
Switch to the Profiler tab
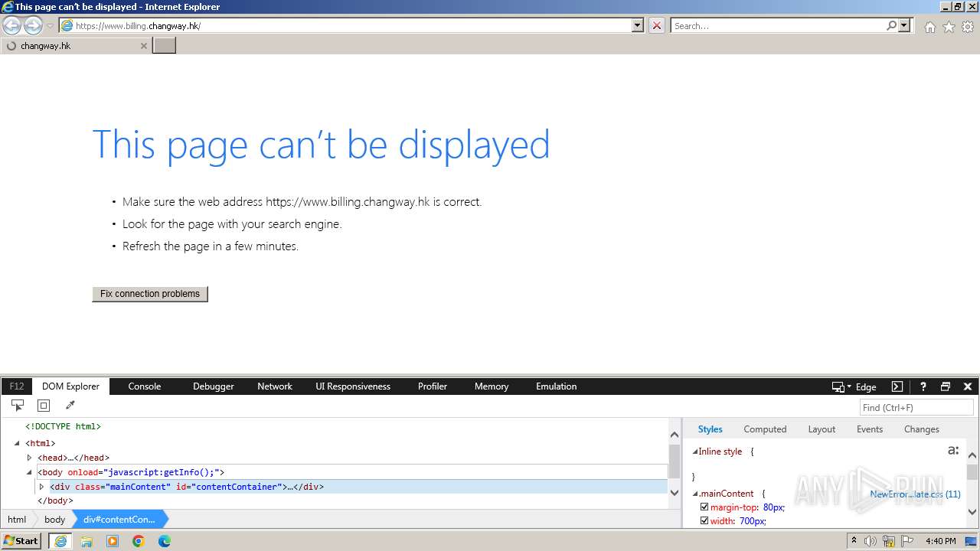pos(433,386)
